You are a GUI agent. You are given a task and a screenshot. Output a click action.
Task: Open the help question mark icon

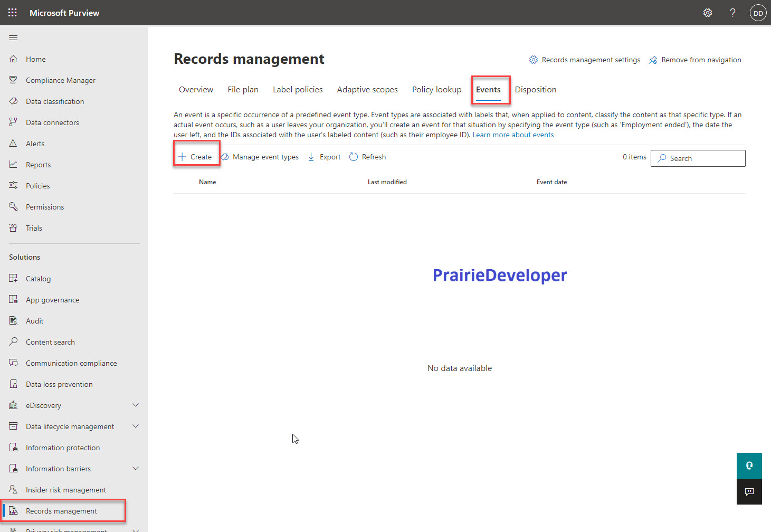[x=732, y=13]
